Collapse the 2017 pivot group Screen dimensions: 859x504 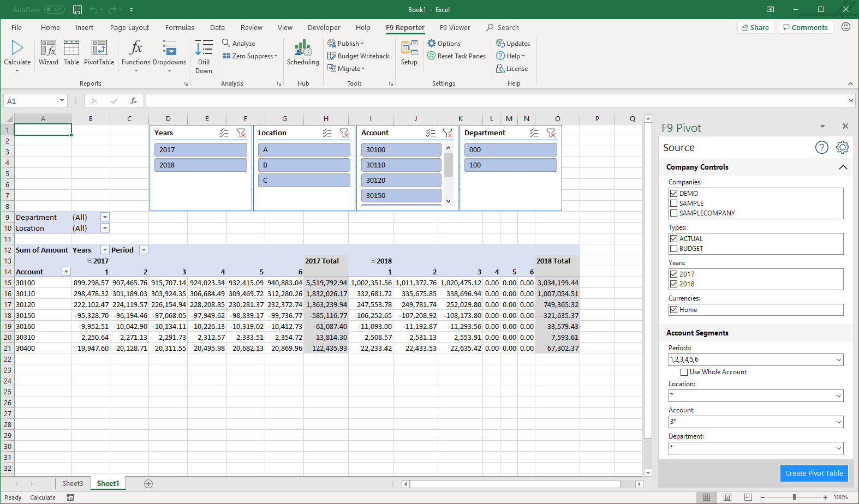[x=90, y=261]
